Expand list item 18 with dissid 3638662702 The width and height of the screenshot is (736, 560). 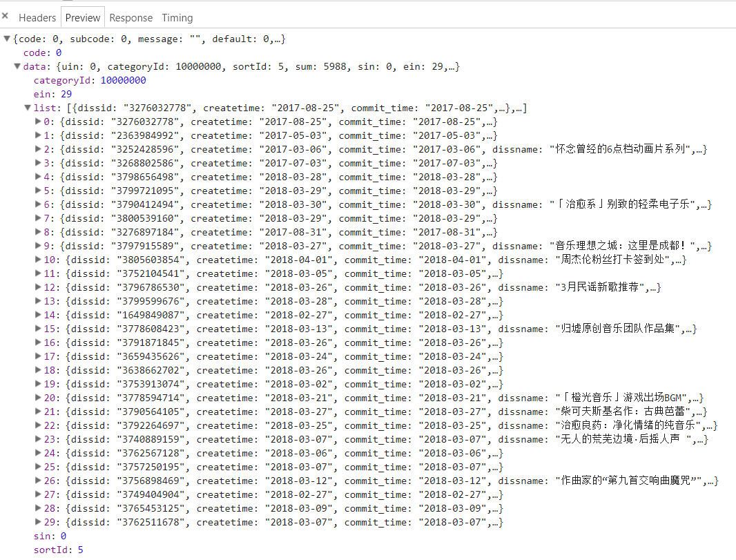tap(38, 370)
